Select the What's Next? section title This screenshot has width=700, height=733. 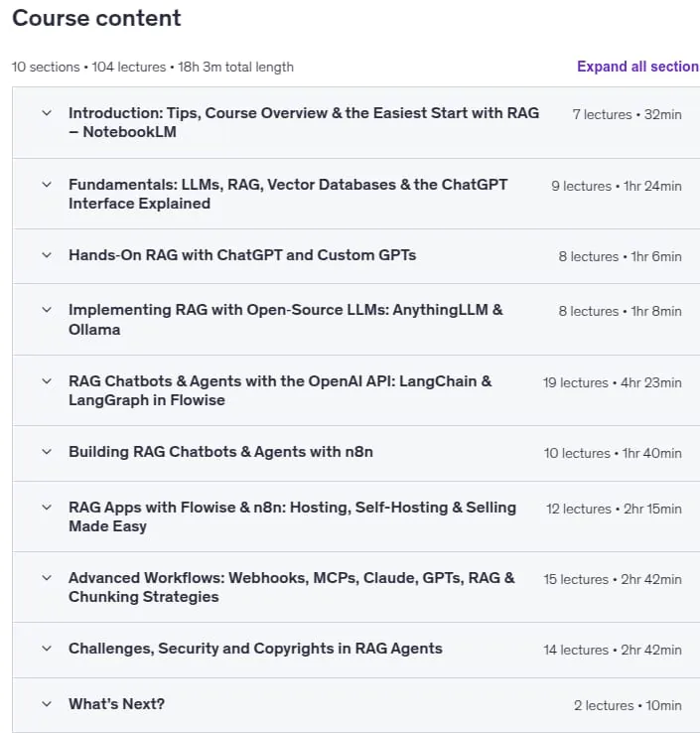click(x=116, y=704)
